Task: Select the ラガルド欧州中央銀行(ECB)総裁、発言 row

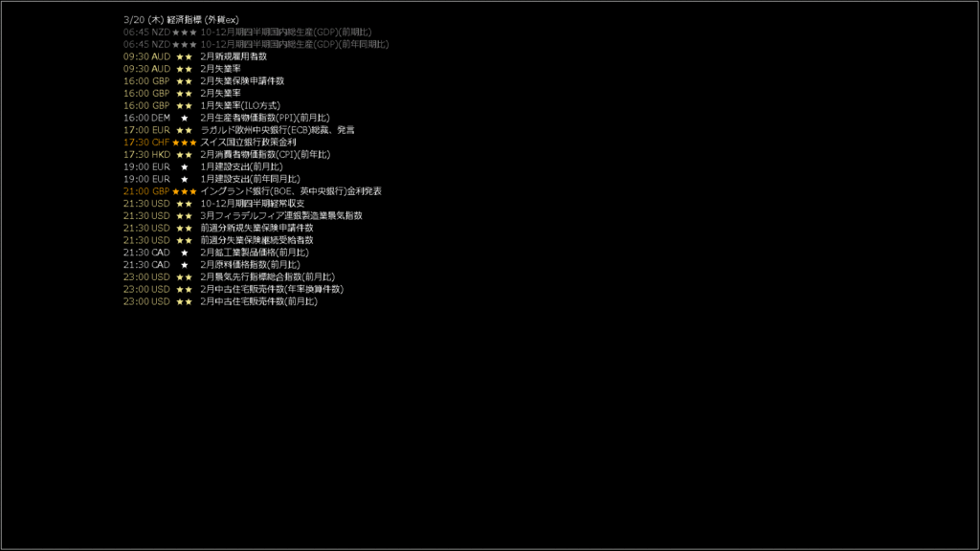Action: click(238, 130)
